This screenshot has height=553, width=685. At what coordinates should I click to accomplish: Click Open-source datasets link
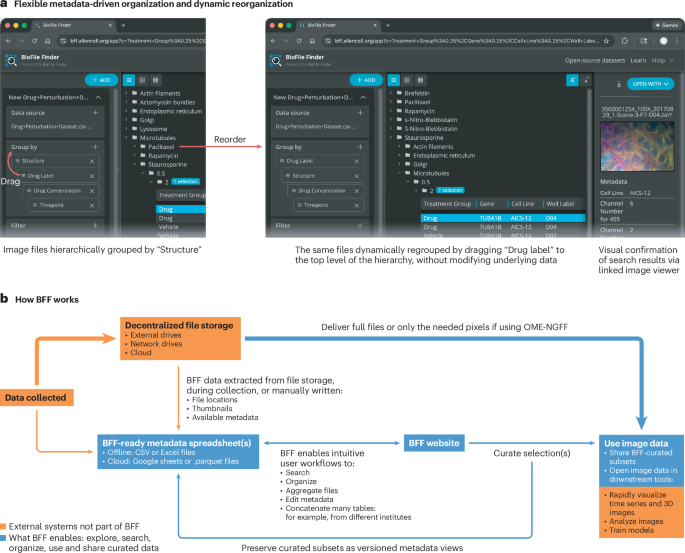point(595,60)
